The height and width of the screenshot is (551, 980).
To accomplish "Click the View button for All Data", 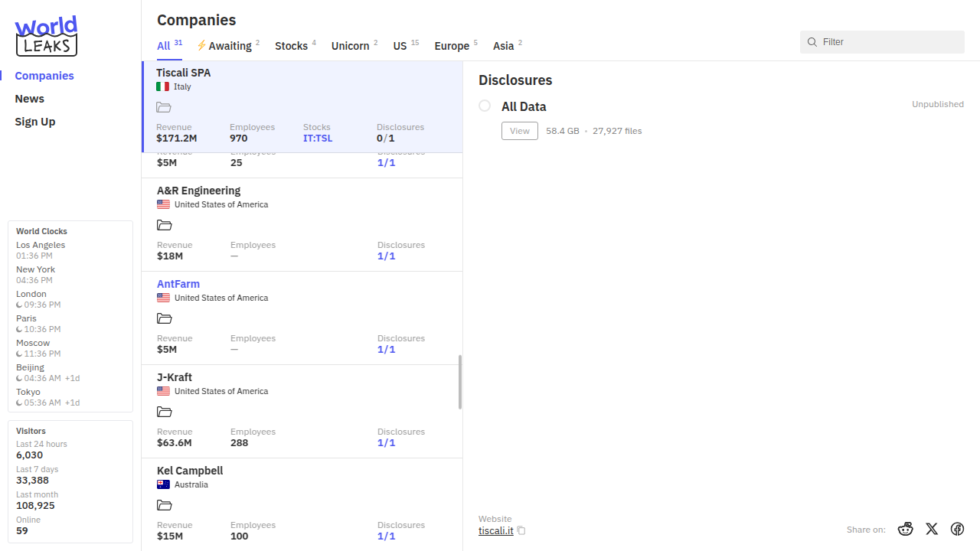I will tap(520, 131).
